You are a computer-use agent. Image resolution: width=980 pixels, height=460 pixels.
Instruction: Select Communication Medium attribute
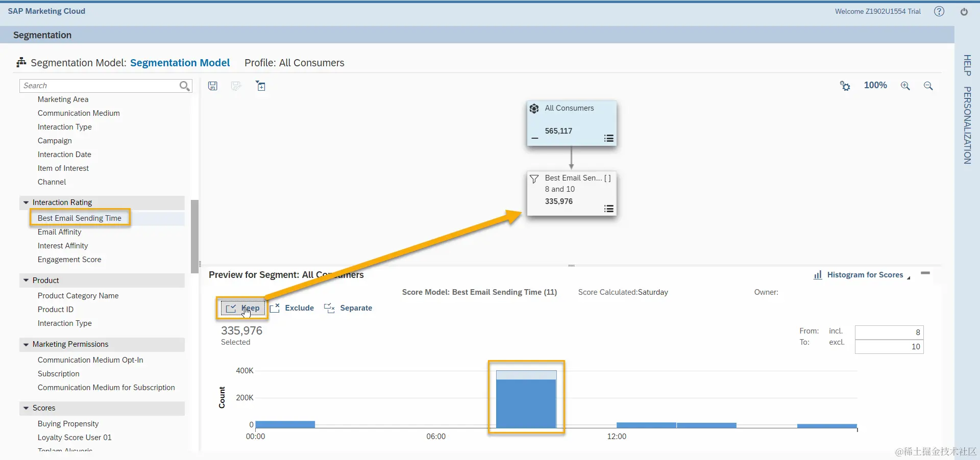pyautogui.click(x=79, y=113)
